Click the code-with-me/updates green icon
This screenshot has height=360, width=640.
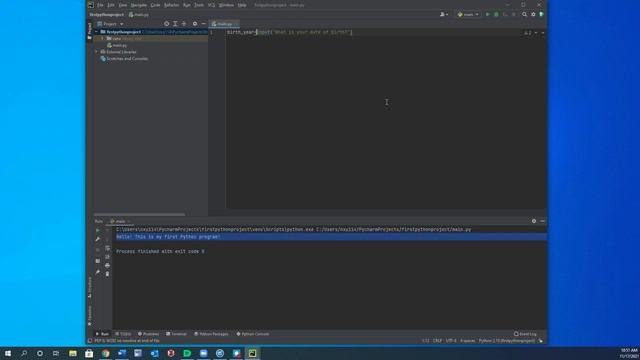[x=542, y=15]
